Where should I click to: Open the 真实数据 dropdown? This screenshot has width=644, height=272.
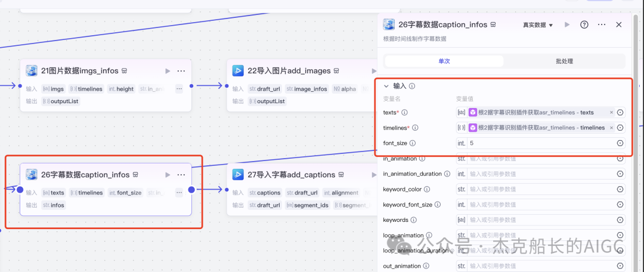(x=538, y=25)
